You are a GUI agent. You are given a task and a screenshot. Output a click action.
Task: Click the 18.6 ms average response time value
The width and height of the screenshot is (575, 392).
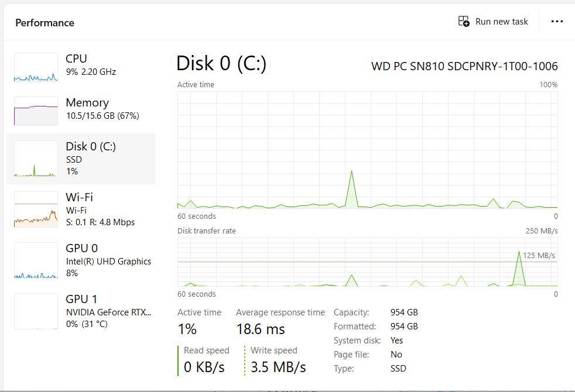point(260,329)
